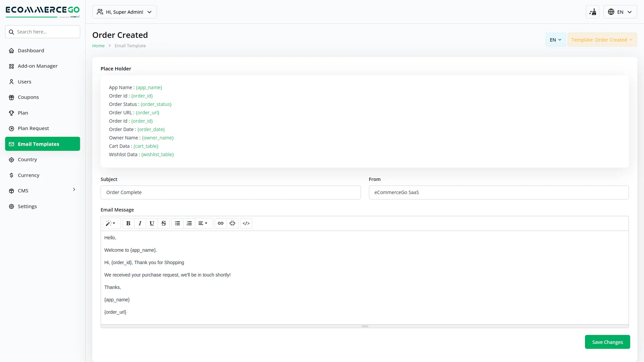Switch editor to code view
644x362 pixels.
pos(246,223)
